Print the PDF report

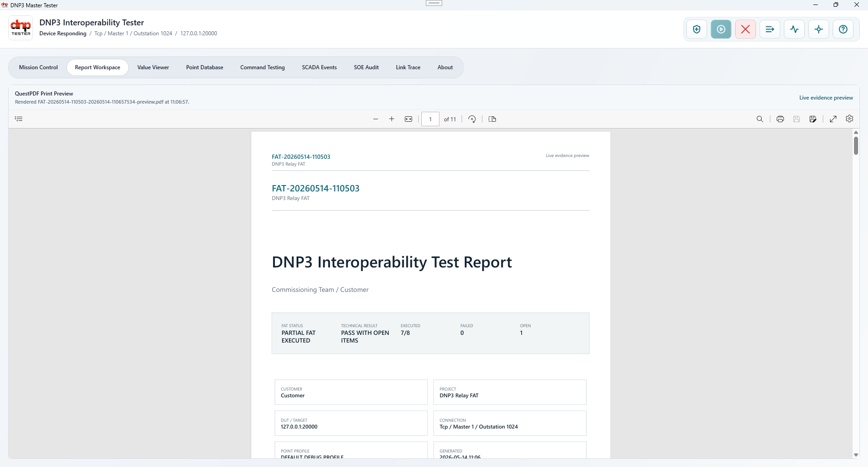[x=780, y=119]
